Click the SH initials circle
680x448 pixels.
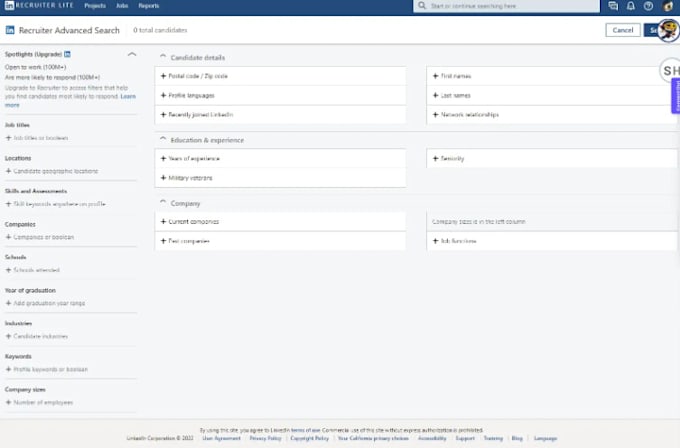pos(670,70)
